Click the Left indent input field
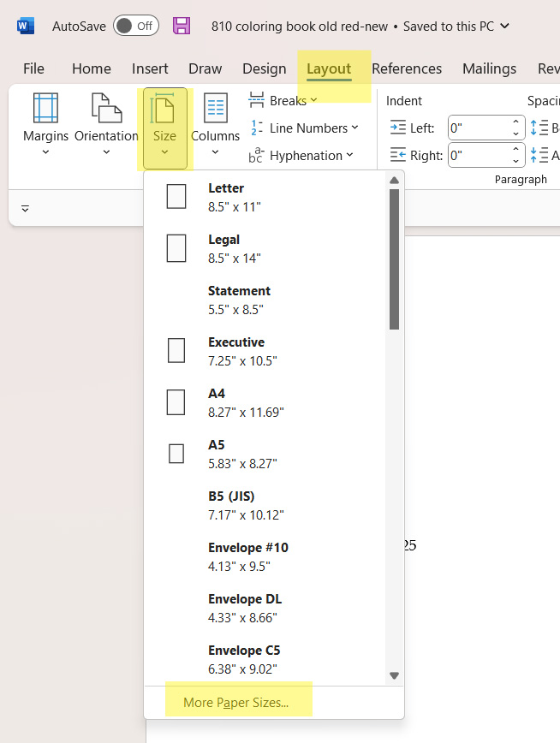560x743 pixels. pos(480,128)
